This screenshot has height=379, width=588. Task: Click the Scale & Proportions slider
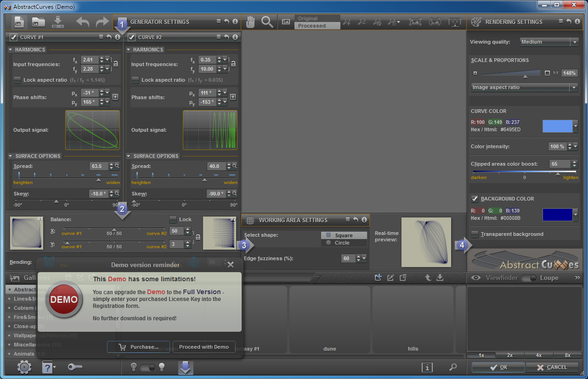[511, 73]
